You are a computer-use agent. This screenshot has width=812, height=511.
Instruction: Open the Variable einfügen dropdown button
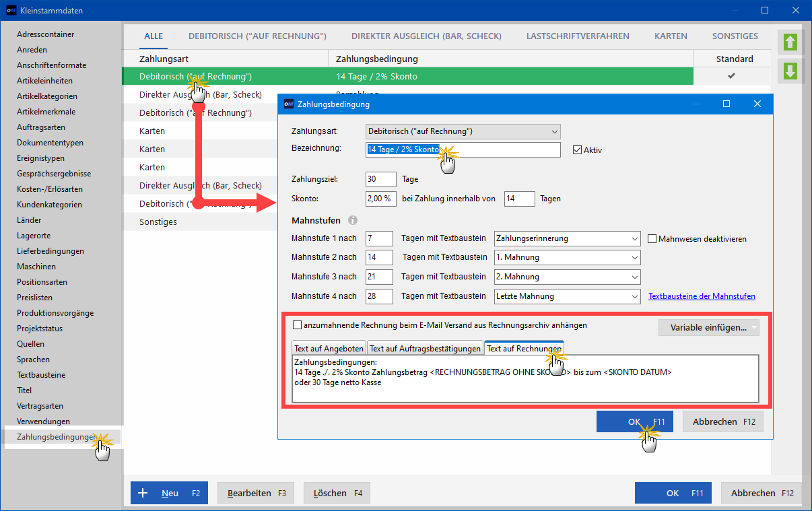tap(708, 328)
